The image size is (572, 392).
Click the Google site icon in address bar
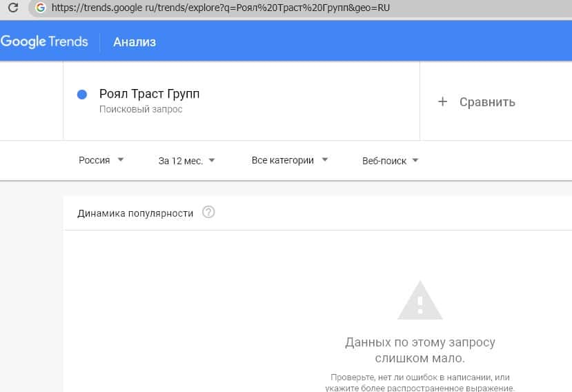click(40, 8)
